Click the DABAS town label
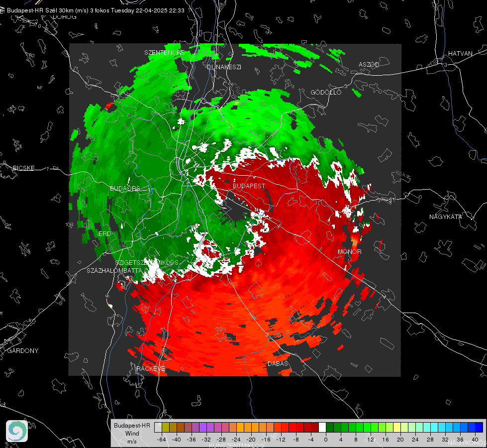 pyautogui.click(x=278, y=363)
